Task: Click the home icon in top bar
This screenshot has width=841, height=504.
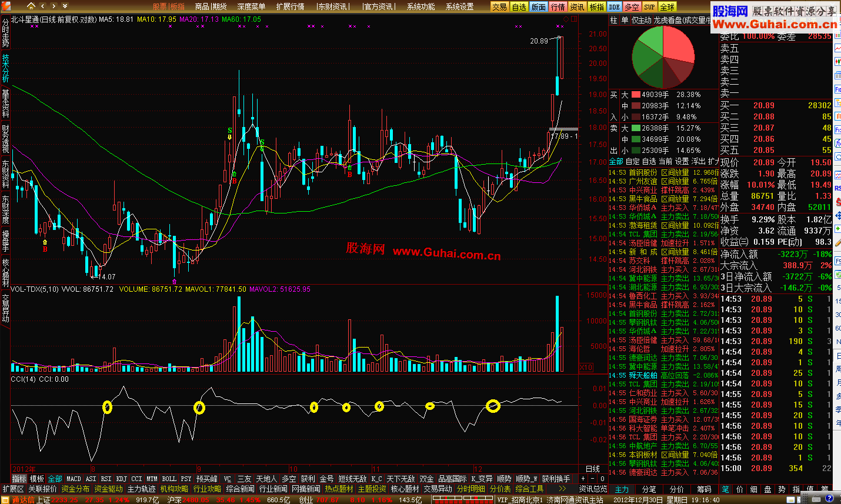Action: 31,6
